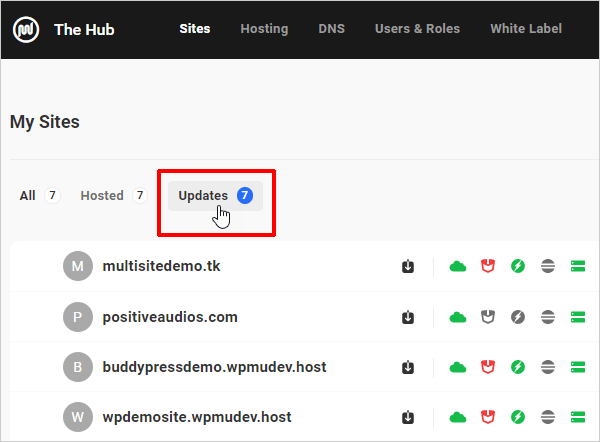Click backup cloud icon for buddypressdemo.wpmudev.host
This screenshot has width=600, height=442.
[x=458, y=367]
